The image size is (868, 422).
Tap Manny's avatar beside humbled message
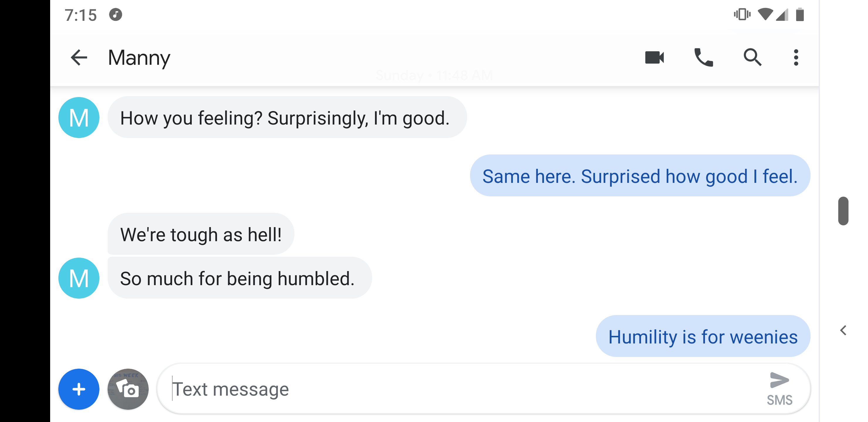click(79, 278)
